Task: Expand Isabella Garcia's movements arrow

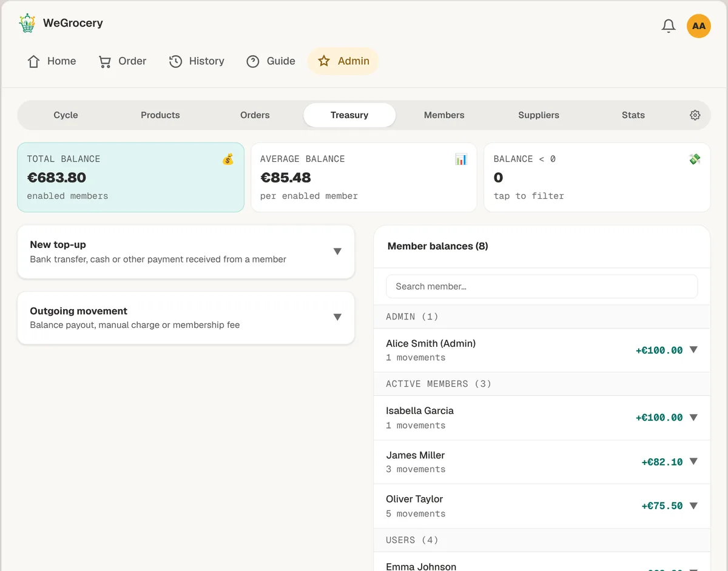Action: [693, 417]
